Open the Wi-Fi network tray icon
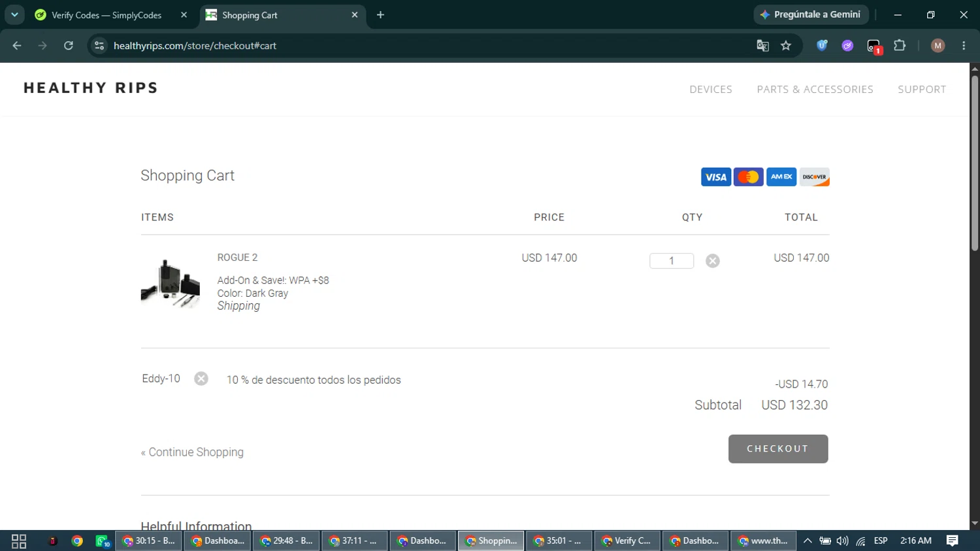The height and width of the screenshot is (551, 980). tap(861, 541)
